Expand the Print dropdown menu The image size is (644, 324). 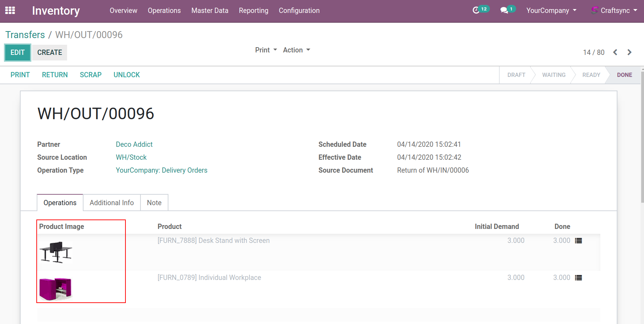(x=266, y=50)
